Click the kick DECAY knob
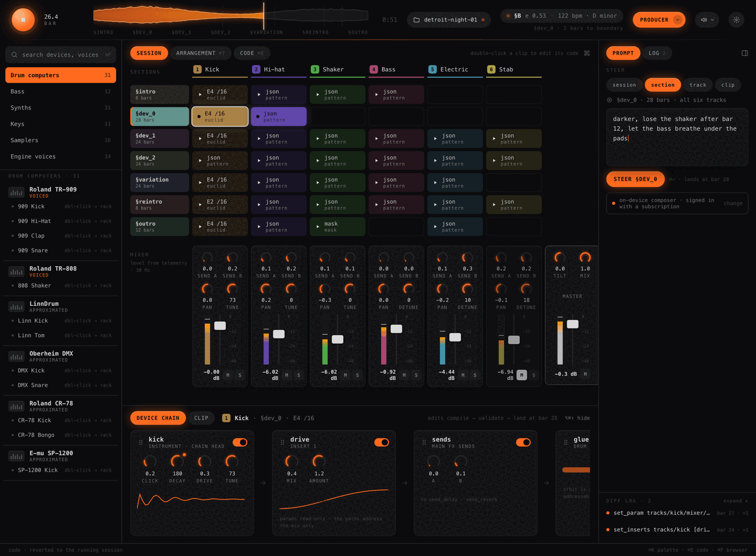The width and height of the screenshot is (756, 556). tap(177, 462)
